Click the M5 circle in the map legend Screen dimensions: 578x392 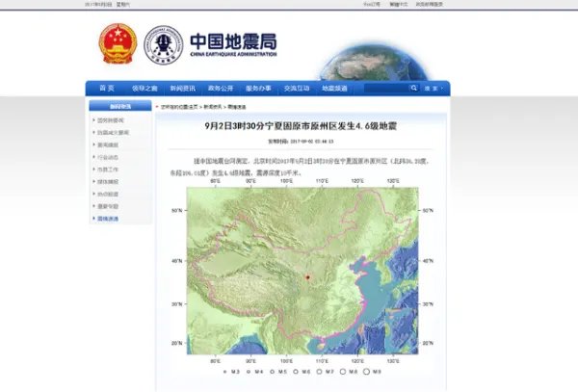point(273,372)
